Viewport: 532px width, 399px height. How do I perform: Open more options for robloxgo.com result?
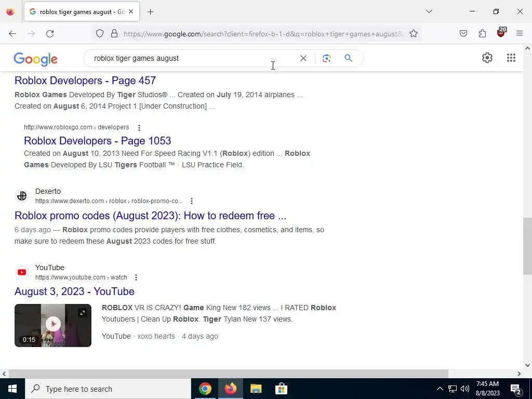coord(139,128)
